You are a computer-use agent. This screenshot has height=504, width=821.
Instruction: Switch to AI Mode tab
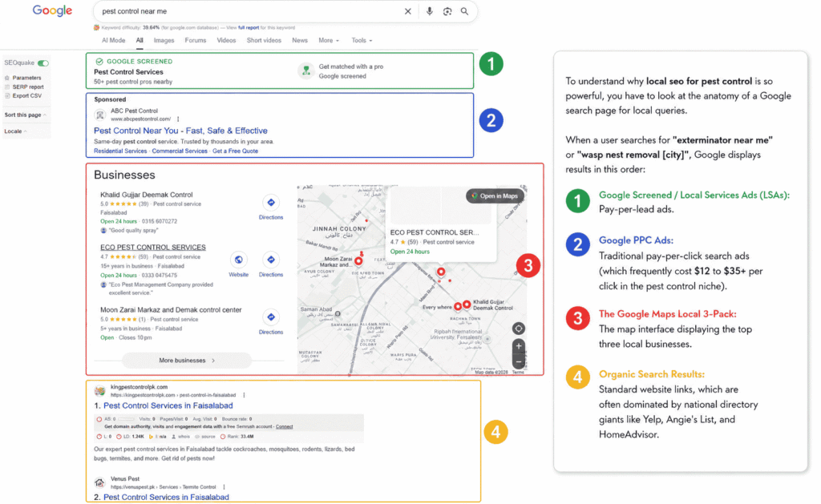tap(114, 40)
